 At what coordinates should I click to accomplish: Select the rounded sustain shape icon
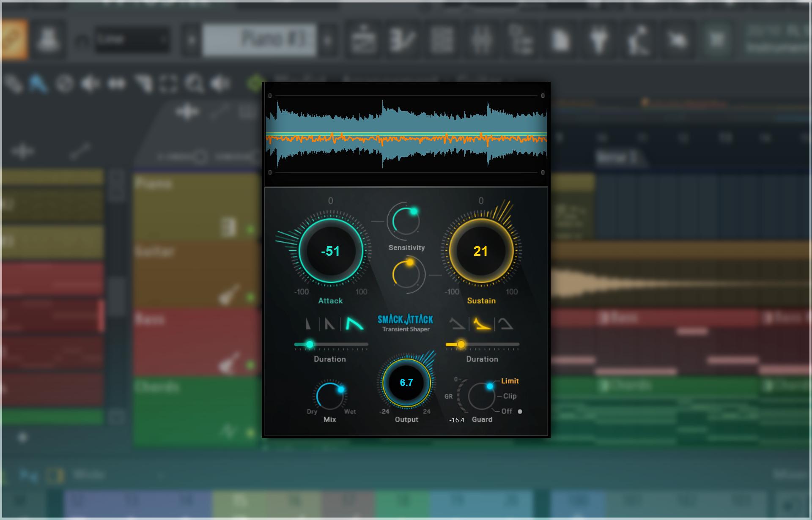click(x=506, y=324)
